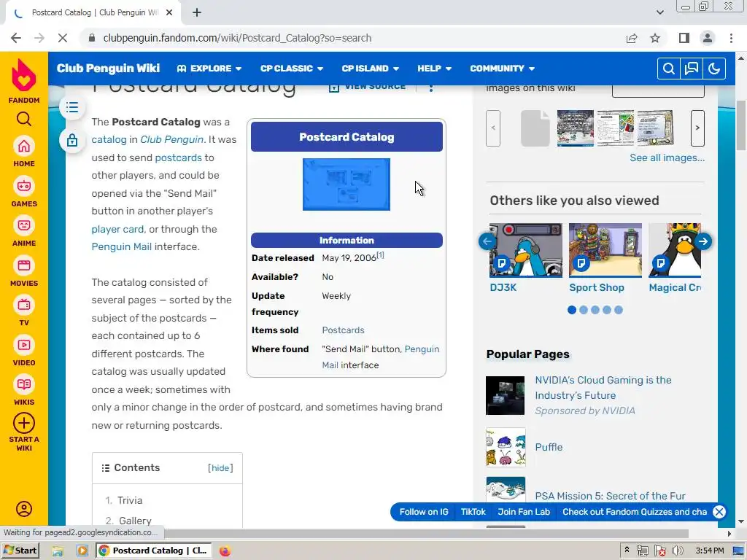Viewport: 747px width, 560px height.
Task: Show previous images in the wiki image strip
Action: [493, 128]
